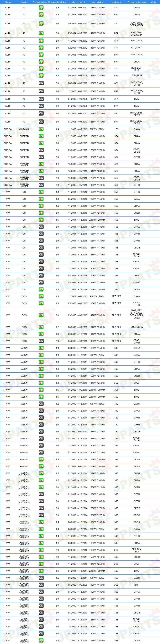Click PB icon in VW EOS BUB, CBRA row

pos(41,327)
